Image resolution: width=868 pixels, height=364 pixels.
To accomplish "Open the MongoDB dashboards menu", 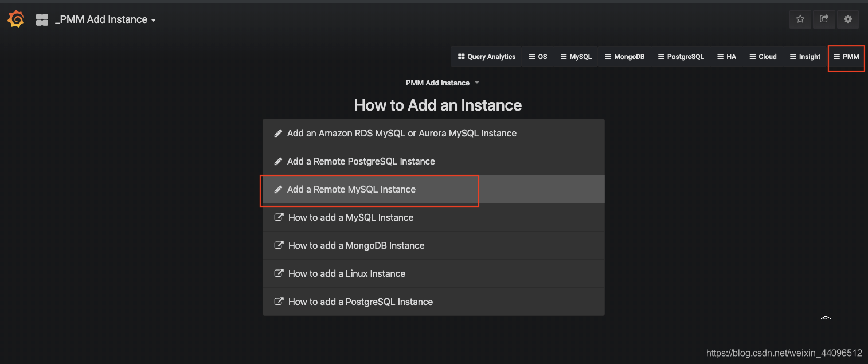I will (624, 57).
